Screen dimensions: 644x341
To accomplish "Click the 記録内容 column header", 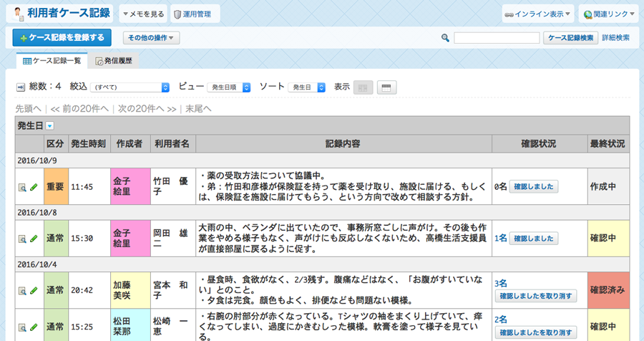I will click(343, 144).
